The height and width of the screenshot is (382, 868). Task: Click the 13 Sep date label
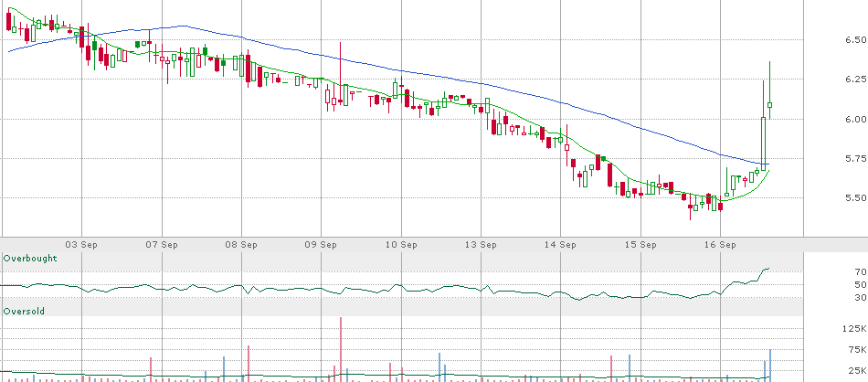point(481,245)
